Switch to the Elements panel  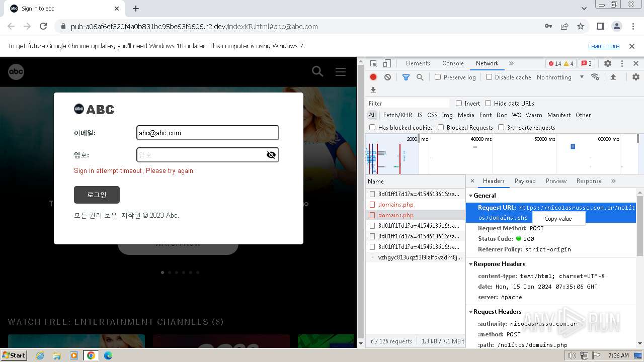click(418, 63)
